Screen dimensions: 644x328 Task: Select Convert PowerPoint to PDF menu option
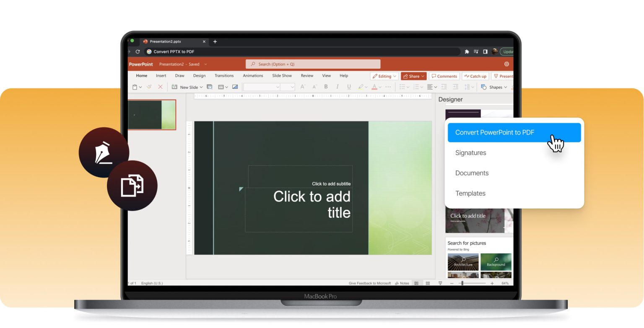tap(495, 132)
